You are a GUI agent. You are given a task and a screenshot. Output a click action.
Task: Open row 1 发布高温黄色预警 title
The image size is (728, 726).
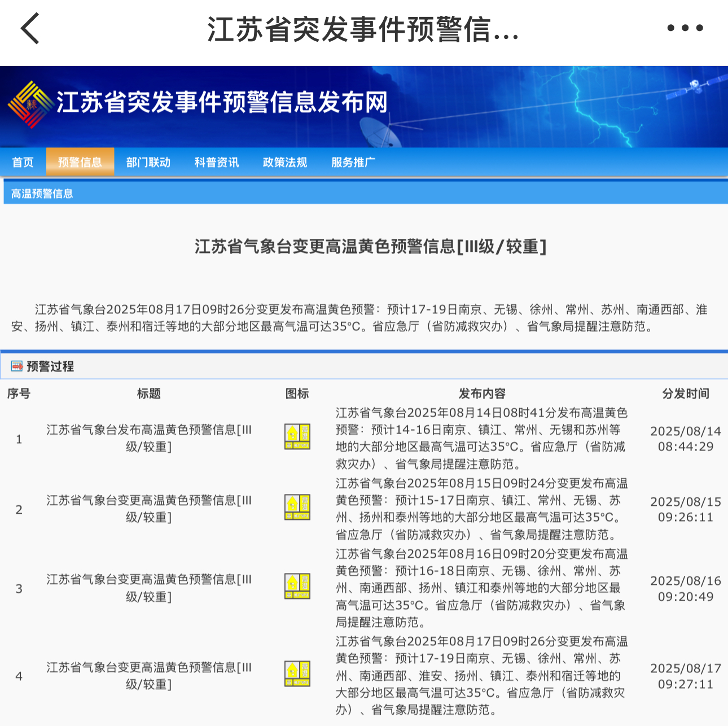[149, 438]
